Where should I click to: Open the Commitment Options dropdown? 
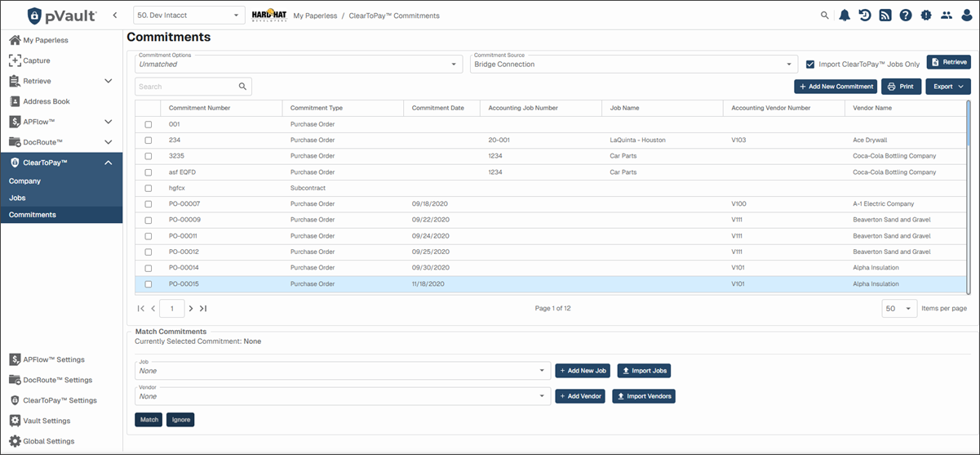pyautogui.click(x=299, y=64)
